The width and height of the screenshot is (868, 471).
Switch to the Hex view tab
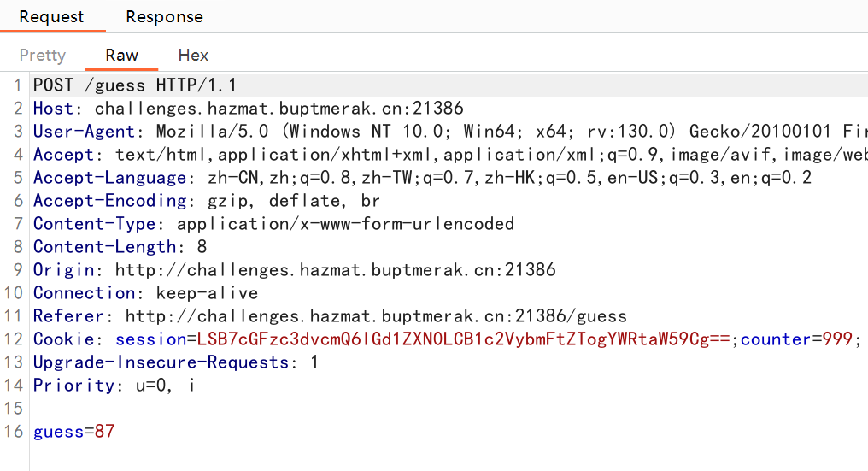(193, 55)
